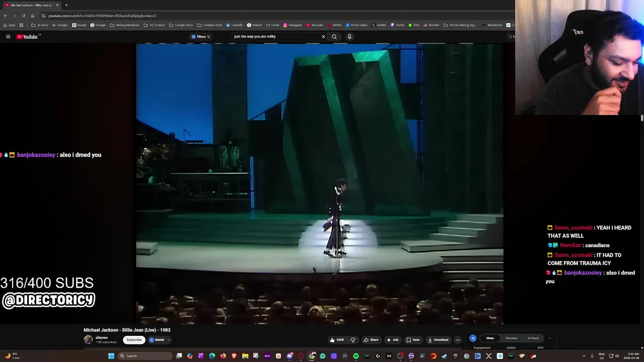Go back to the previous page

[x=6, y=16]
